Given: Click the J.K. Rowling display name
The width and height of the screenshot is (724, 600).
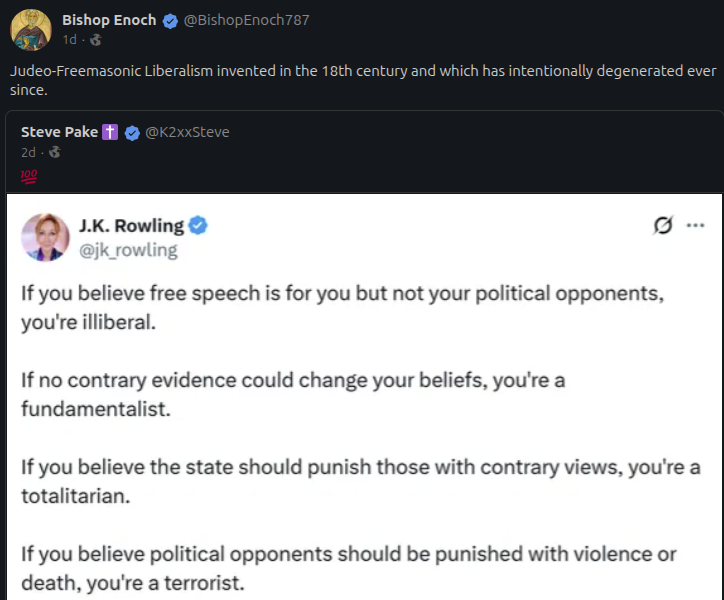Looking at the screenshot, I should tap(131, 226).
